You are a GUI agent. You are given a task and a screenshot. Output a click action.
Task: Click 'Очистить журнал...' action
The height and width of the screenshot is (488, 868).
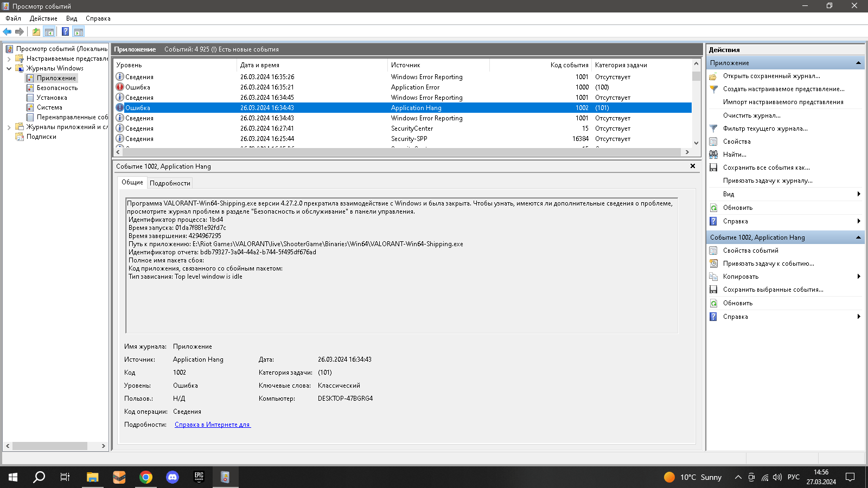(752, 115)
